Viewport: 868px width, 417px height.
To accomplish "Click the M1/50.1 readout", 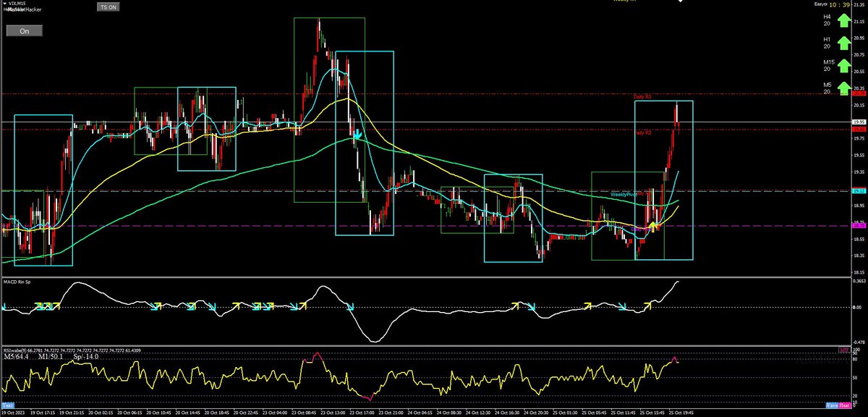I will [51, 356].
